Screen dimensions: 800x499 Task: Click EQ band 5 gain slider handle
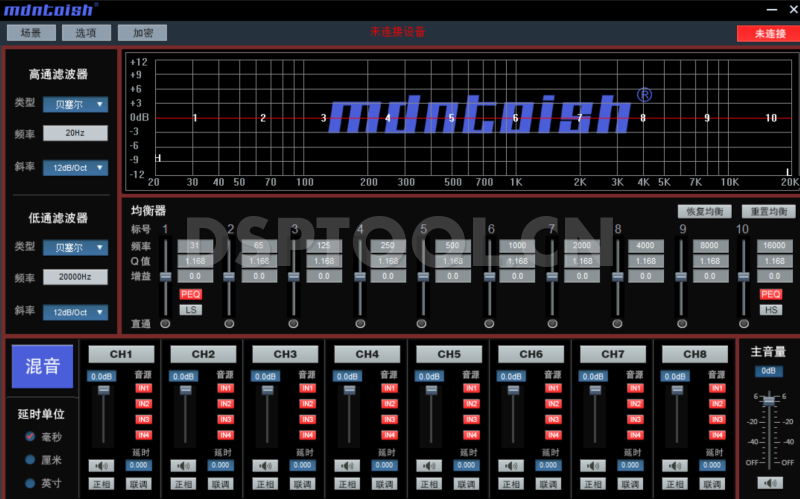point(423,277)
